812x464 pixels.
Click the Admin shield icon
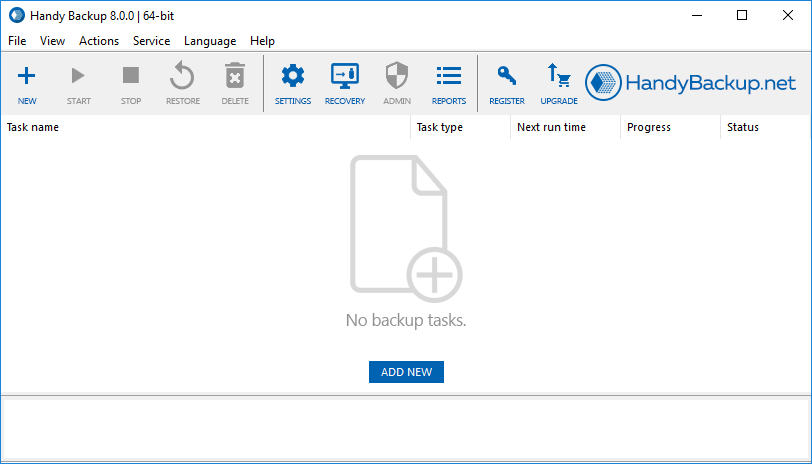click(397, 76)
